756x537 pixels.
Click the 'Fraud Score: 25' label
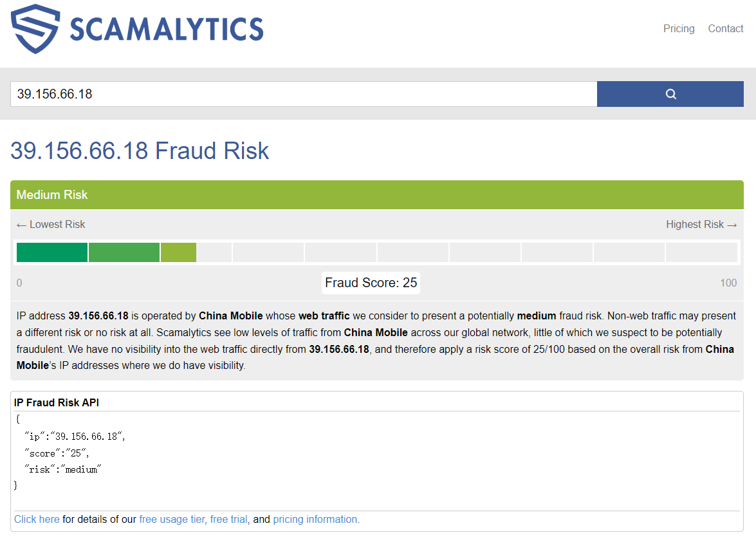coord(371,283)
